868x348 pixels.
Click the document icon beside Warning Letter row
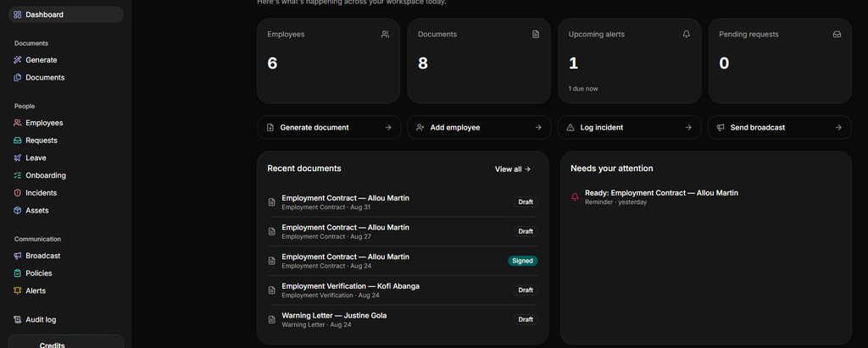click(x=272, y=320)
